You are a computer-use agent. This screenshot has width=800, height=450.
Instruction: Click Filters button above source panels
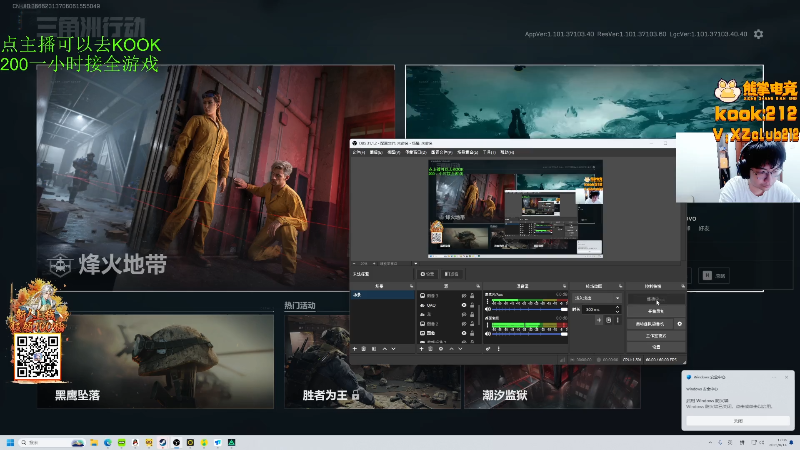click(452, 274)
